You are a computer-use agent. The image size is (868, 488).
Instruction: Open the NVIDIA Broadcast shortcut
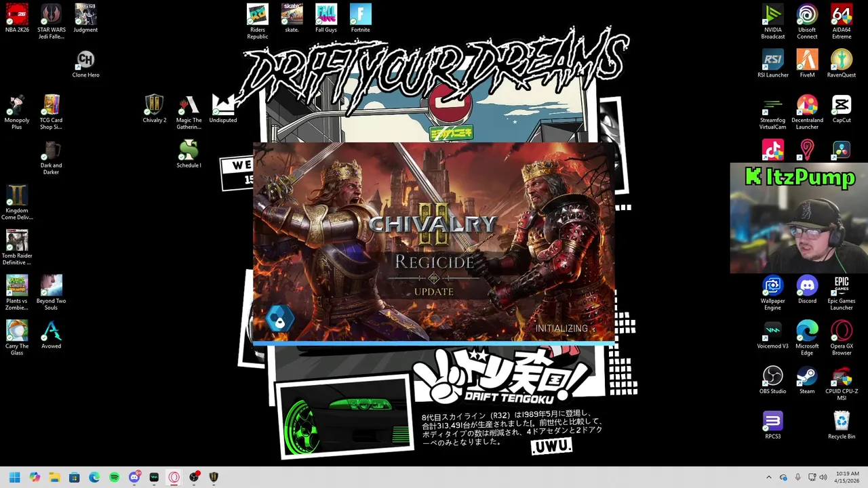(x=772, y=21)
